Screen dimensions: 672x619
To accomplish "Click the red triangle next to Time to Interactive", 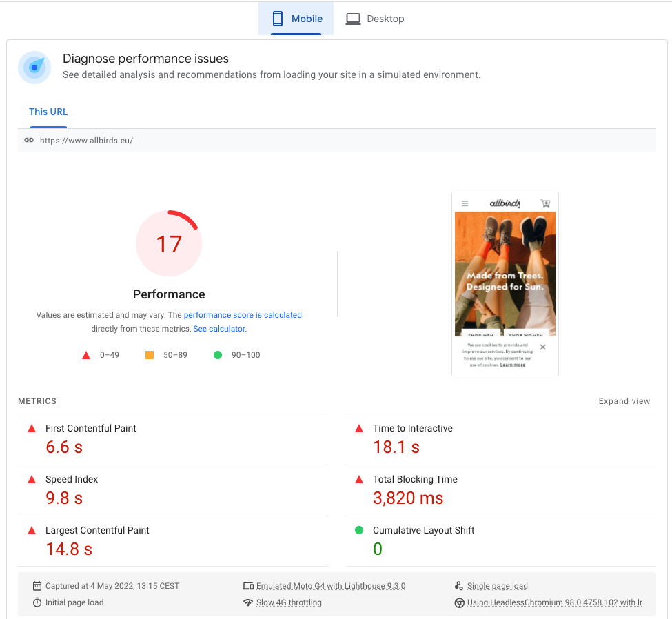I will [358, 429].
